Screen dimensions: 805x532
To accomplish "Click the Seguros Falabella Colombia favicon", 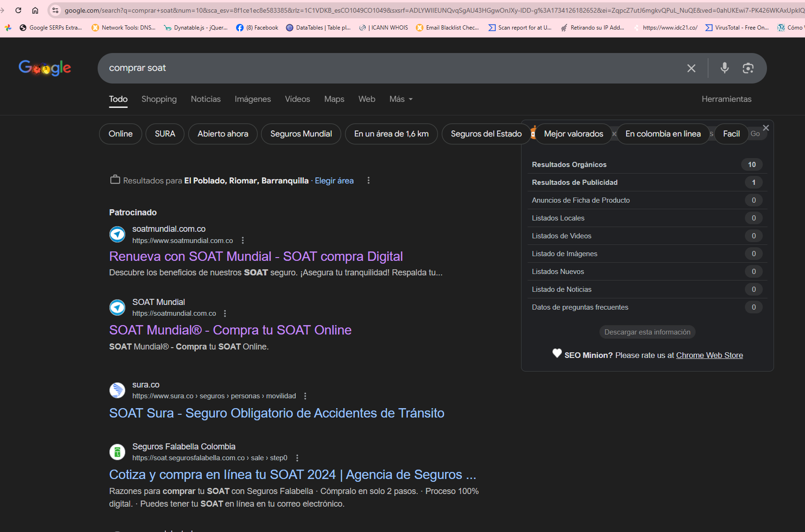I will pyautogui.click(x=117, y=452).
